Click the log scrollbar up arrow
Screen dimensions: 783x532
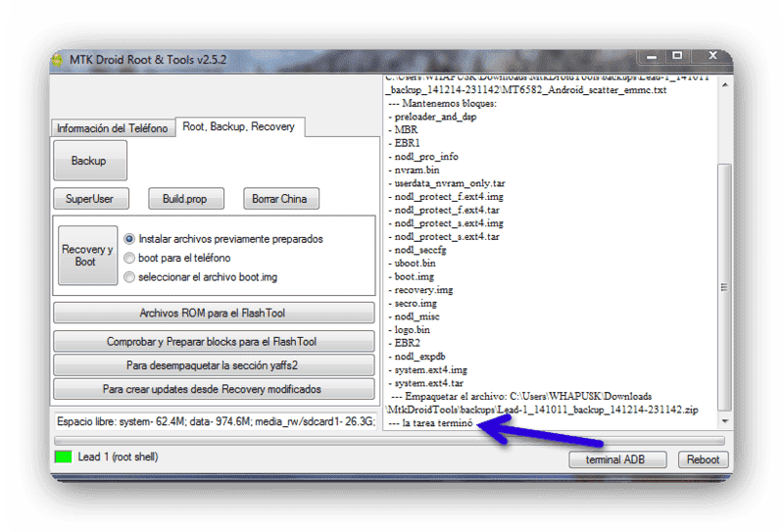[x=724, y=85]
